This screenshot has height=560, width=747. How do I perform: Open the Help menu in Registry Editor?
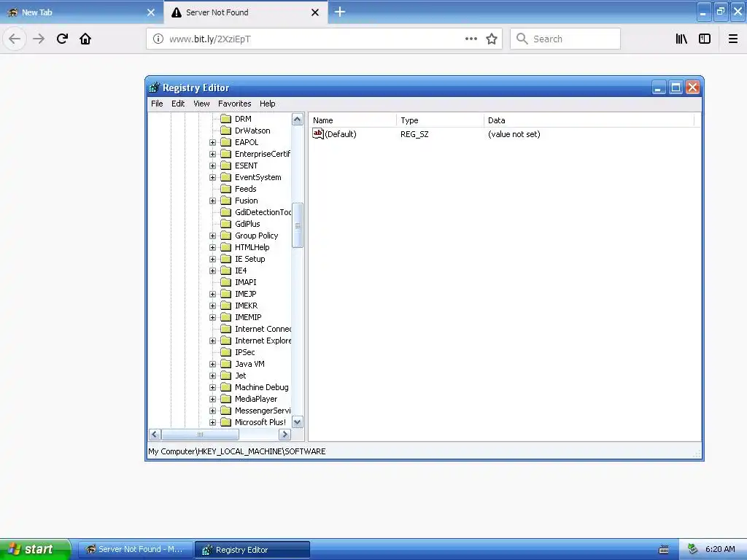[267, 104]
